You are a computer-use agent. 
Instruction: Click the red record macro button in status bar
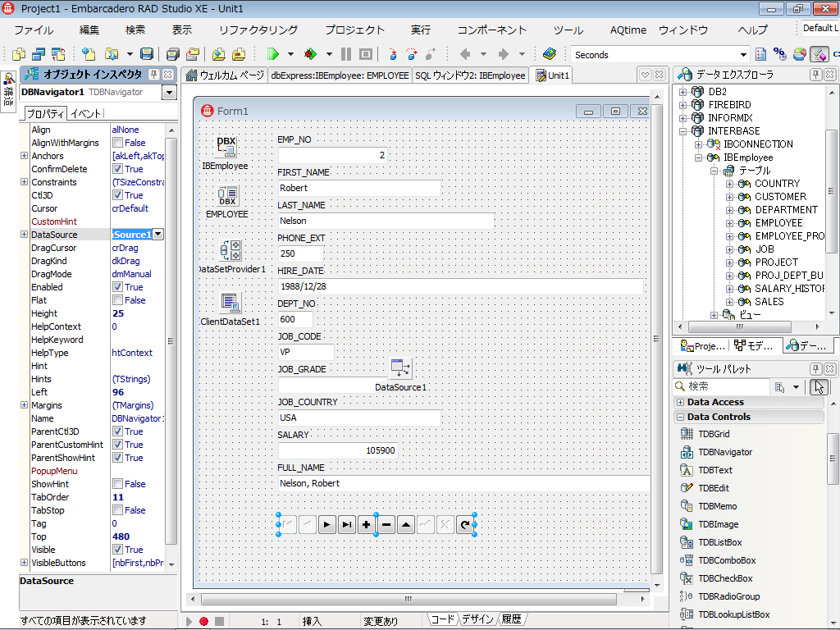click(x=203, y=622)
